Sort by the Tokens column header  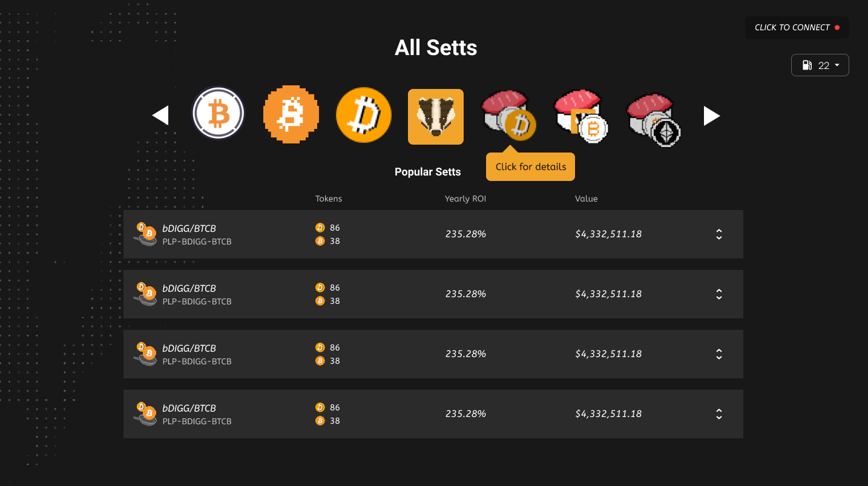point(328,199)
